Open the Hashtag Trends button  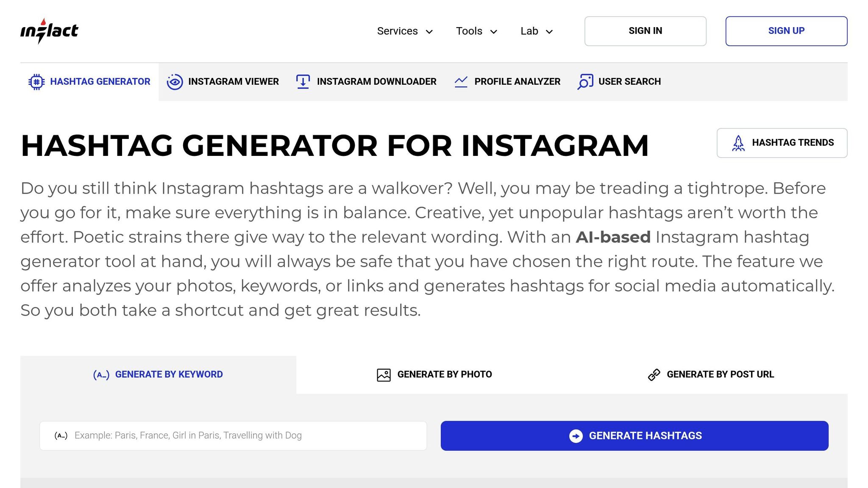coord(782,143)
